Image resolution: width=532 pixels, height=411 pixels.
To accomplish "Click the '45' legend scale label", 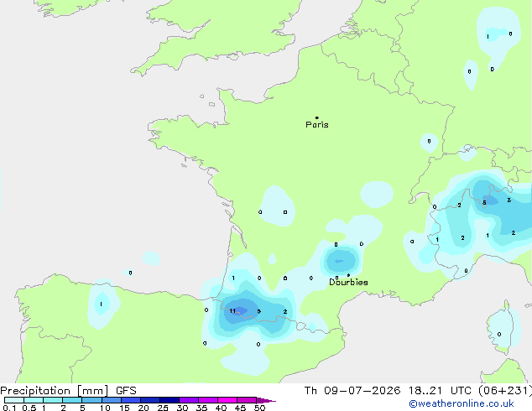I will (240, 408).
